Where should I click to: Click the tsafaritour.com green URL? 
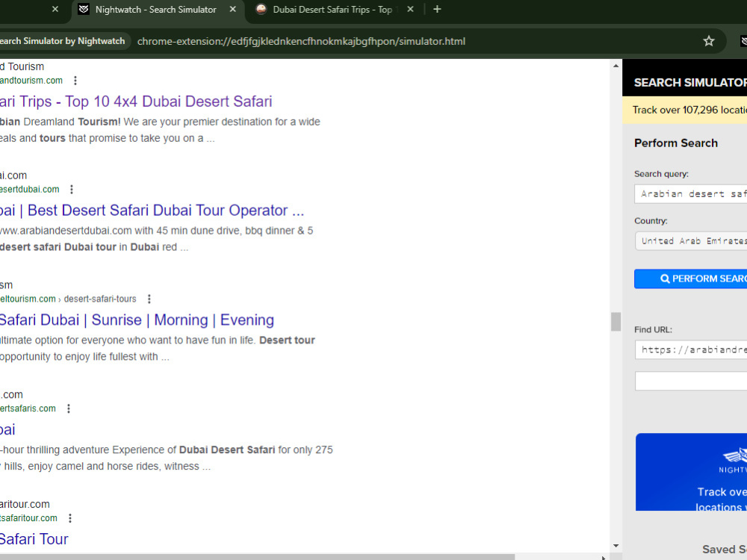click(x=28, y=518)
